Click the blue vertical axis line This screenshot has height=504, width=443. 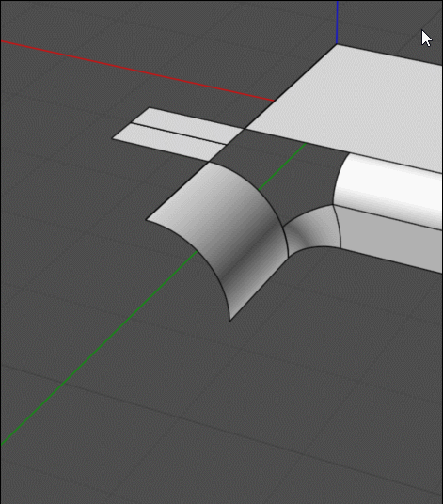coord(337,22)
